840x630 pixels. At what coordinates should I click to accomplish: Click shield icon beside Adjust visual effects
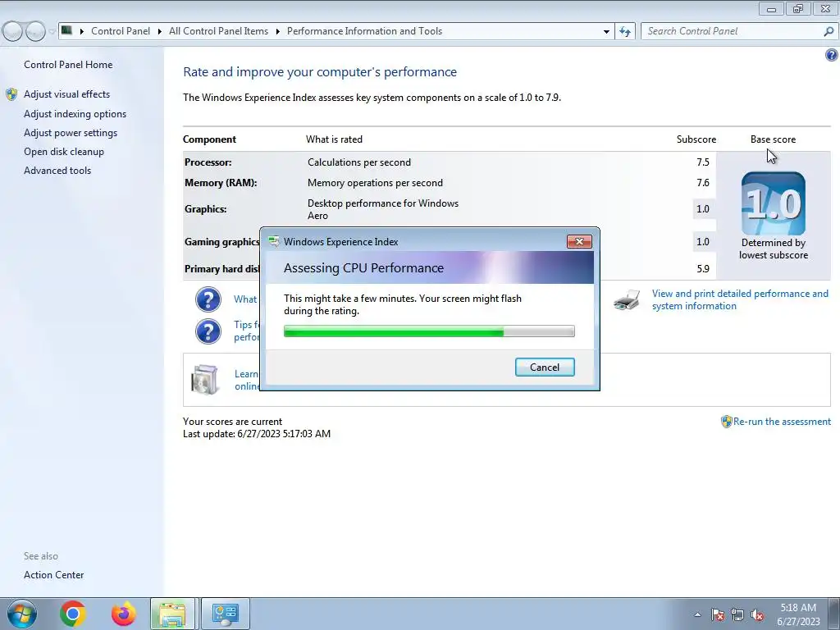[11, 94]
